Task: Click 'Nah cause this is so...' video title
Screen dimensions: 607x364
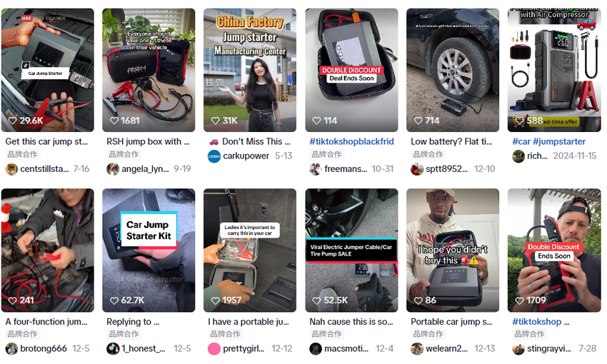Action: 351,322
